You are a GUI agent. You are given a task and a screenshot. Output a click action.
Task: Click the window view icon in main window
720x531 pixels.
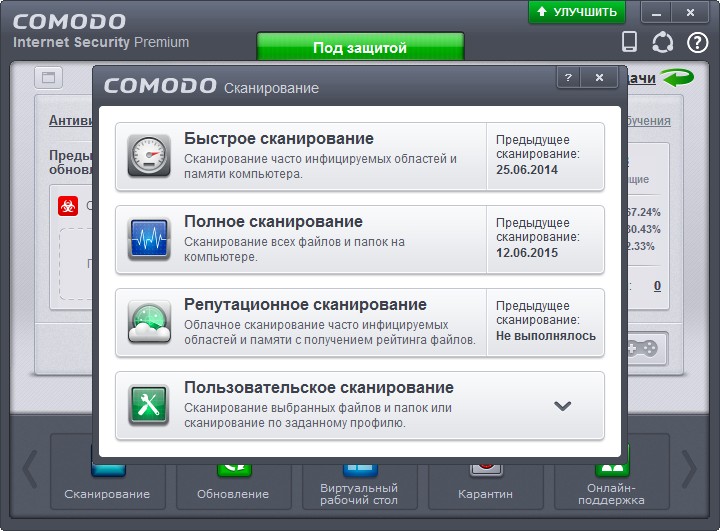49,77
